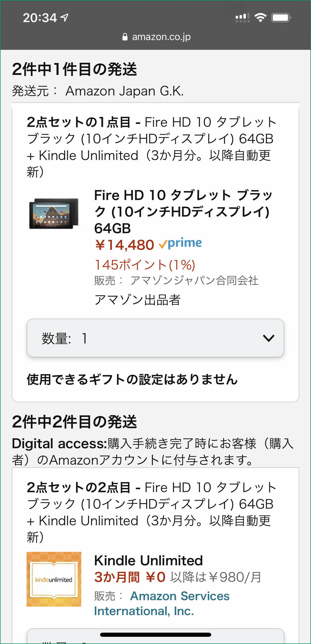Screen dimensions: 311x644
Task: Tap 使用できるギフトの設定はありません message
Action: point(132,379)
